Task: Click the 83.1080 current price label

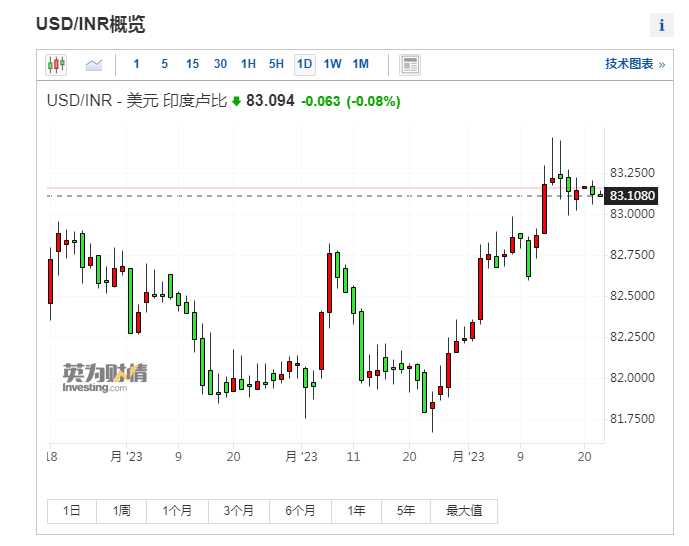Action: (x=631, y=195)
